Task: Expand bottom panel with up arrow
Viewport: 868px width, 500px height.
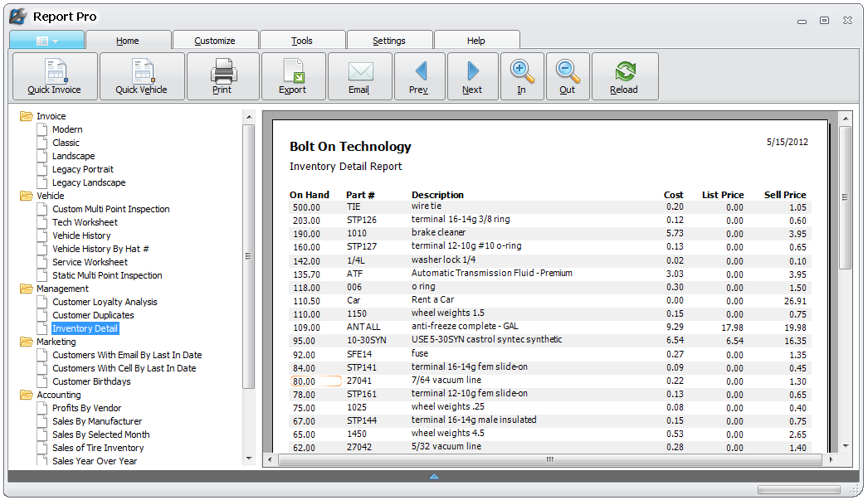Action: [434, 476]
